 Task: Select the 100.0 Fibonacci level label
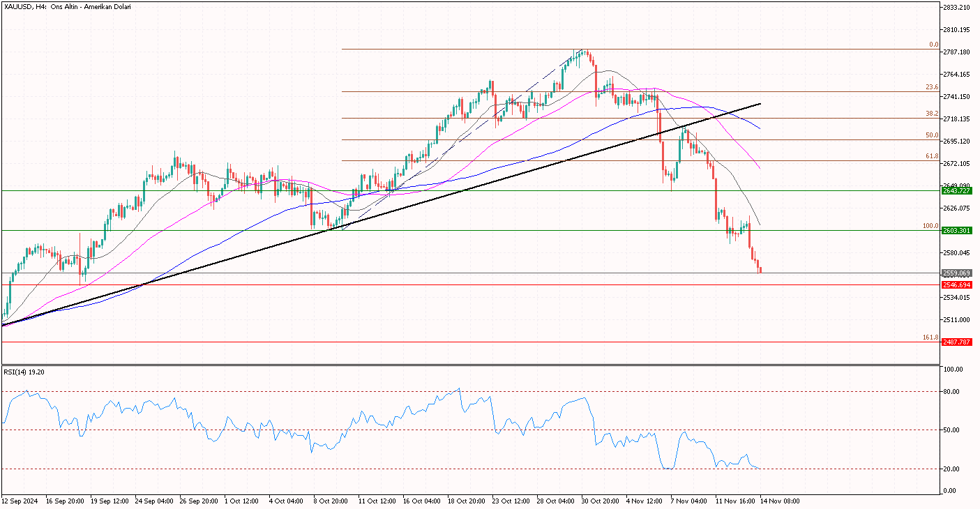point(930,226)
